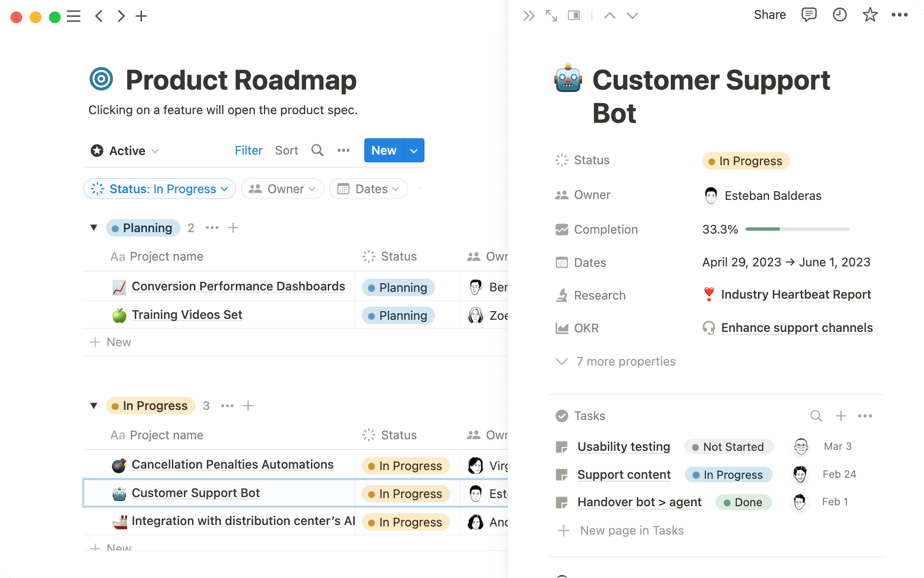Favorite the Customer Support Bot page
Viewport: 924px width, 578px height.
[870, 15]
